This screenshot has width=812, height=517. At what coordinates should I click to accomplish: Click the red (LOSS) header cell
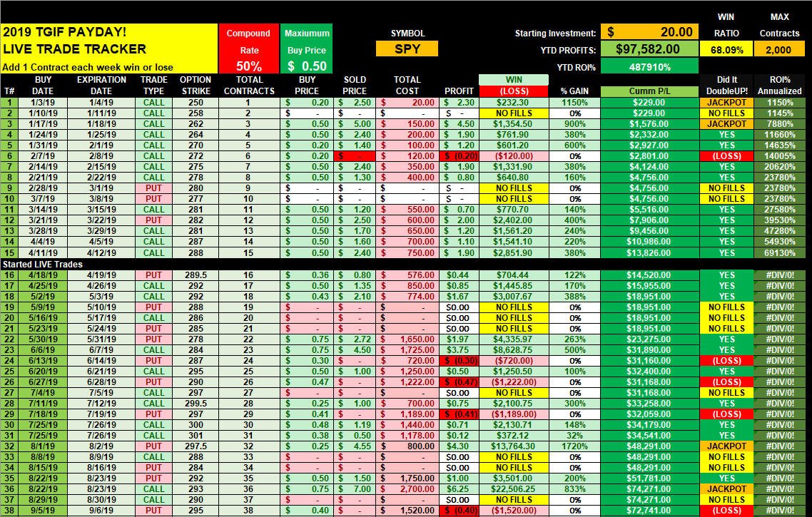coord(513,91)
